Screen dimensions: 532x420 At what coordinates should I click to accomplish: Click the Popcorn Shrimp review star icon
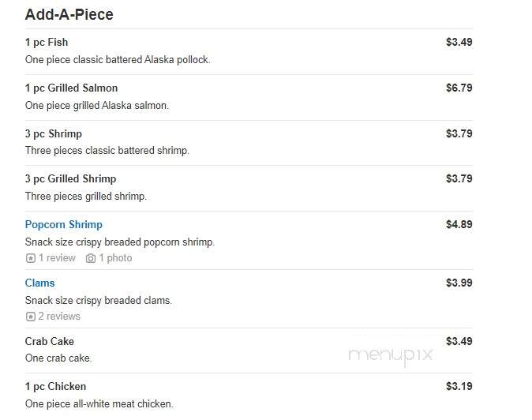point(31,258)
